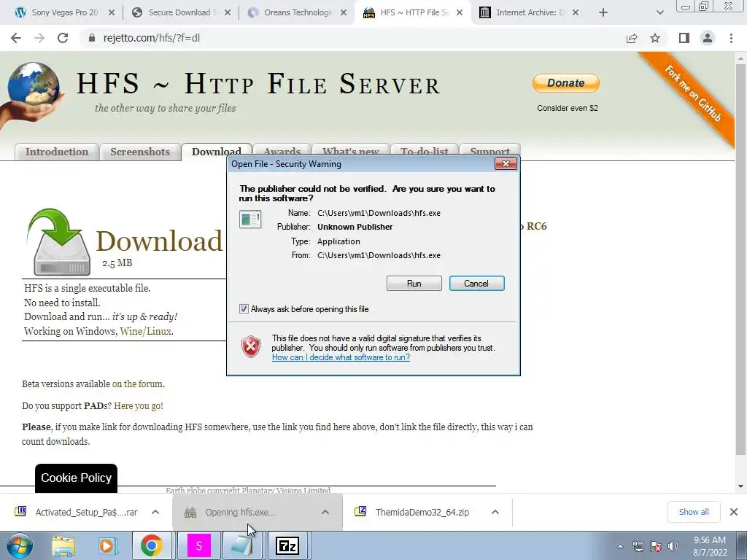The height and width of the screenshot is (560, 747).
Task: Click the volume speaker tray icon
Action: 673,546
